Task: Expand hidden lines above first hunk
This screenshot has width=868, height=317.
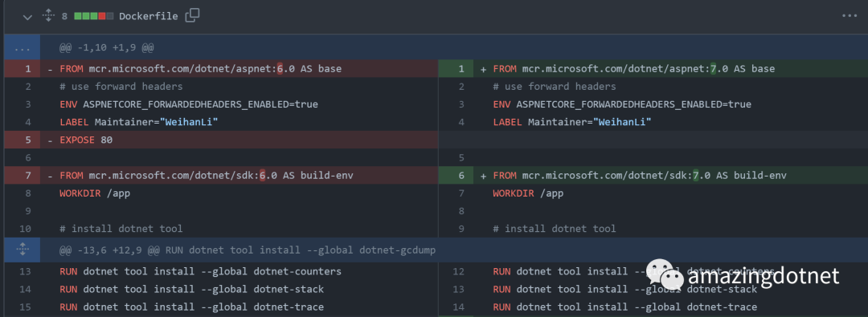Action: pyautogui.click(x=23, y=48)
